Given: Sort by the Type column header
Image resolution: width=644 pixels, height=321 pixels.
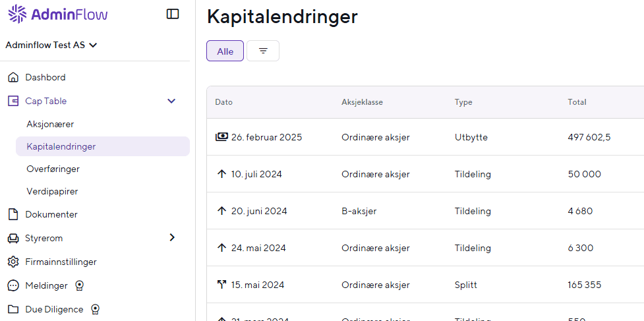Looking at the screenshot, I should pyautogui.click(x=463, y=102).
